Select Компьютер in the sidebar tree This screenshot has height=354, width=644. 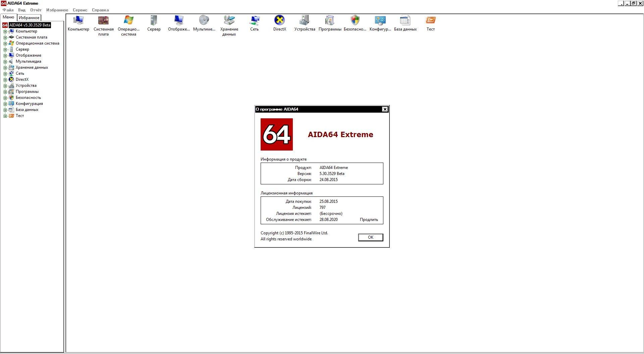[x=26, y=31]
